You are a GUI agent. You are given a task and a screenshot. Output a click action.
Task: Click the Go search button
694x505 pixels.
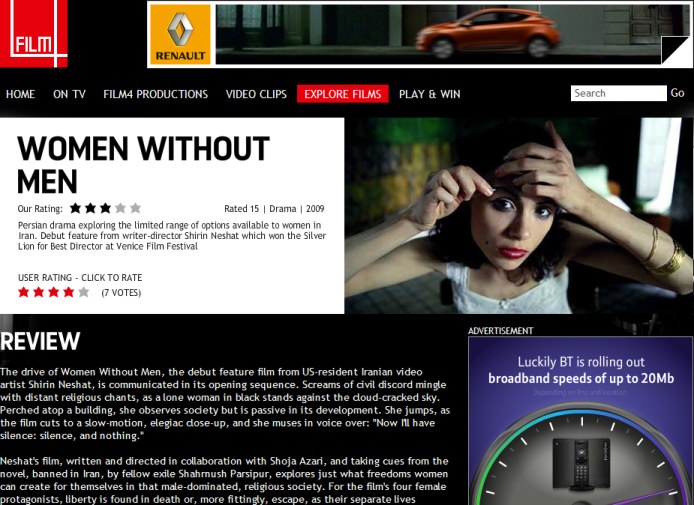(677, 93)
